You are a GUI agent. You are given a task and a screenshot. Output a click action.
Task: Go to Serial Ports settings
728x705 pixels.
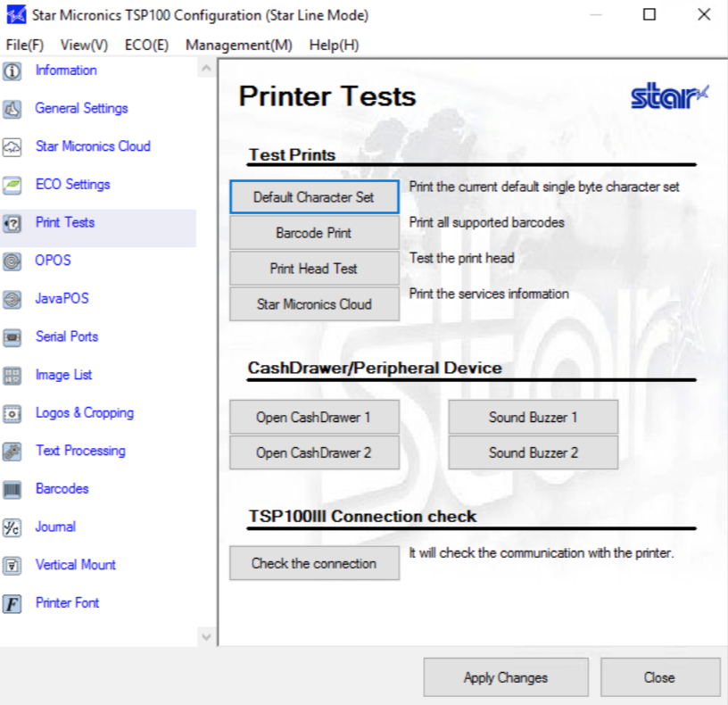pyautogui.click(x=67, y=336)
